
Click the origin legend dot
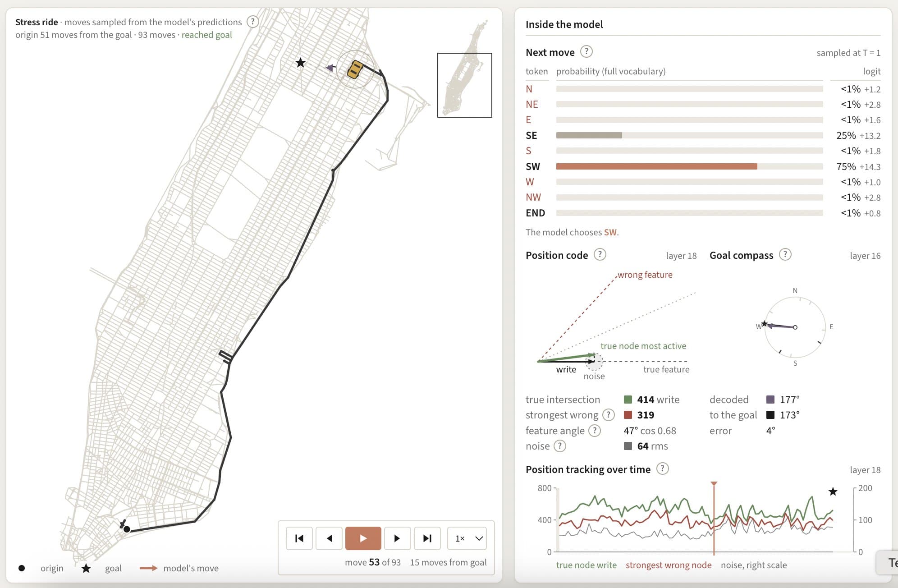22,568
